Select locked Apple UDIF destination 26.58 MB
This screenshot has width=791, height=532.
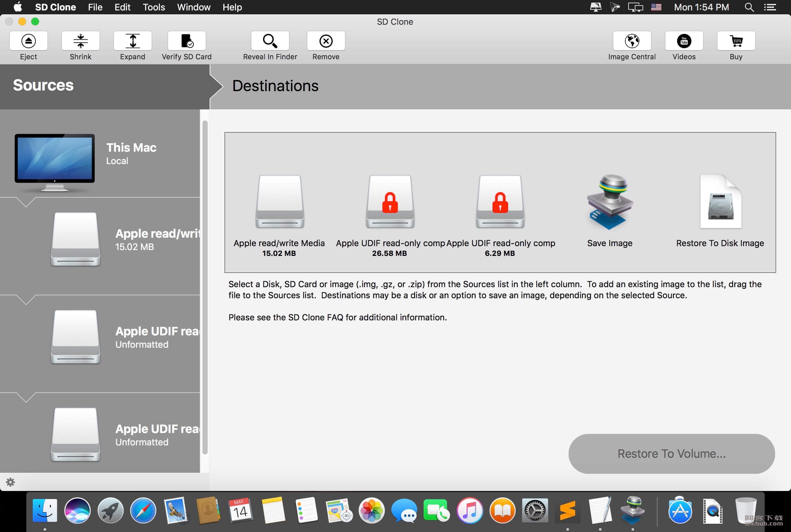pos(390,216)
